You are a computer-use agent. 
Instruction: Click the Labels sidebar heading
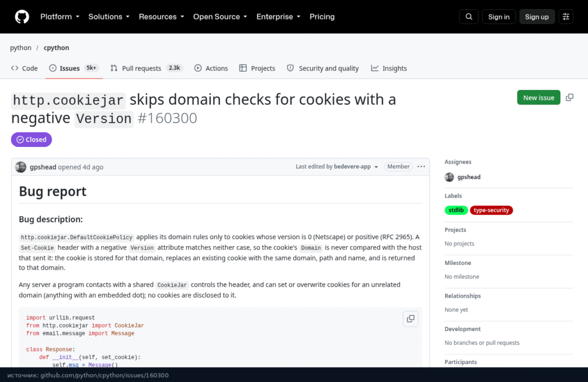coord(453,196)
